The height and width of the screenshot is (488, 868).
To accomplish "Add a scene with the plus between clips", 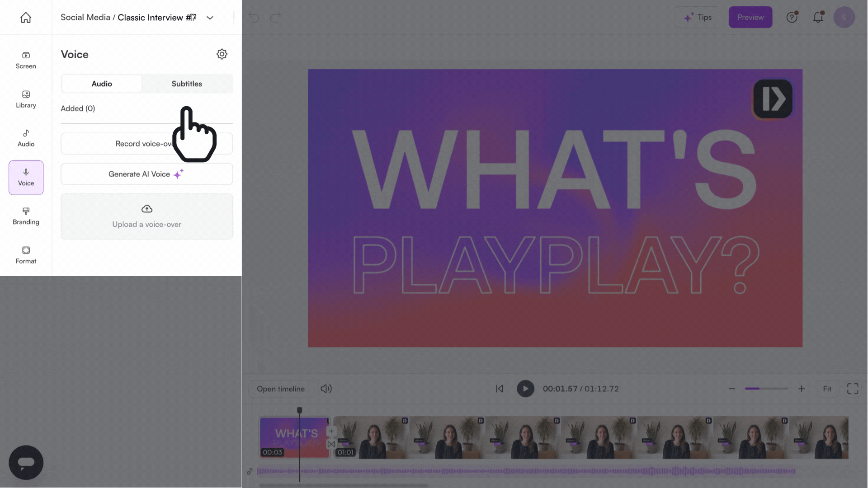I will click(331, 431).
